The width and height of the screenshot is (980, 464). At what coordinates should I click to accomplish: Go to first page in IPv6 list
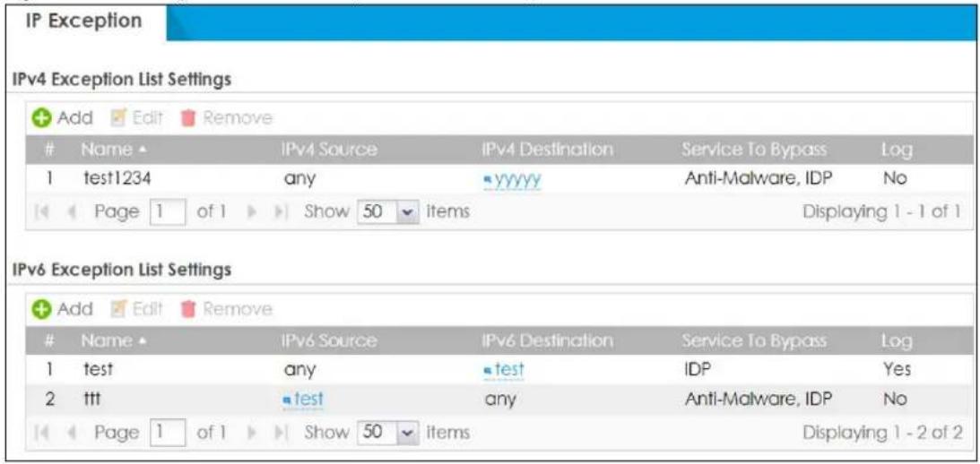[x=39, y=432]
